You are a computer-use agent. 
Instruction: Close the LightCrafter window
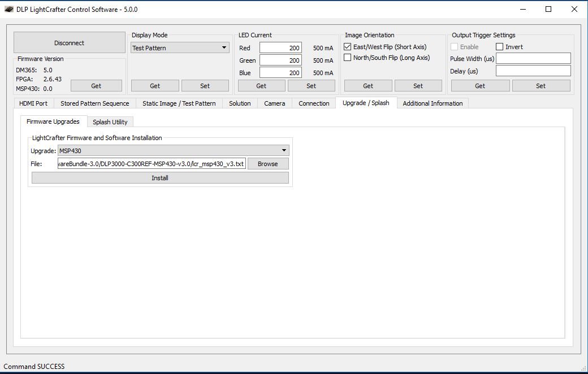coord(574,10)
